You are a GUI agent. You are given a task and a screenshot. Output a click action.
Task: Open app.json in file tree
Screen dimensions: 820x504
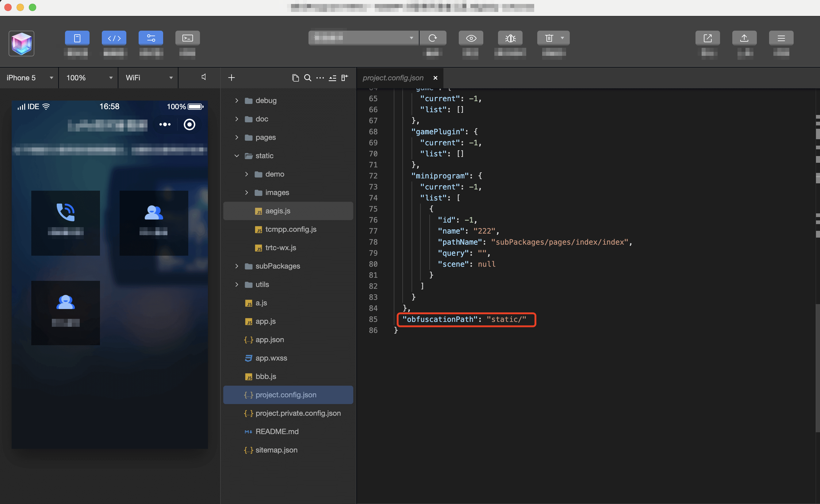(x=269, y=340)
